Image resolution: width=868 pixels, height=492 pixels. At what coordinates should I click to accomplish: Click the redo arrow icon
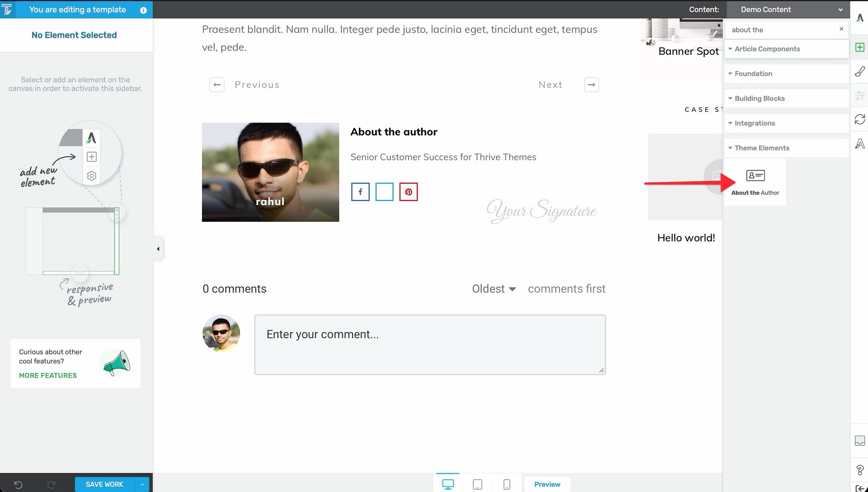click(x=52, y=484)
